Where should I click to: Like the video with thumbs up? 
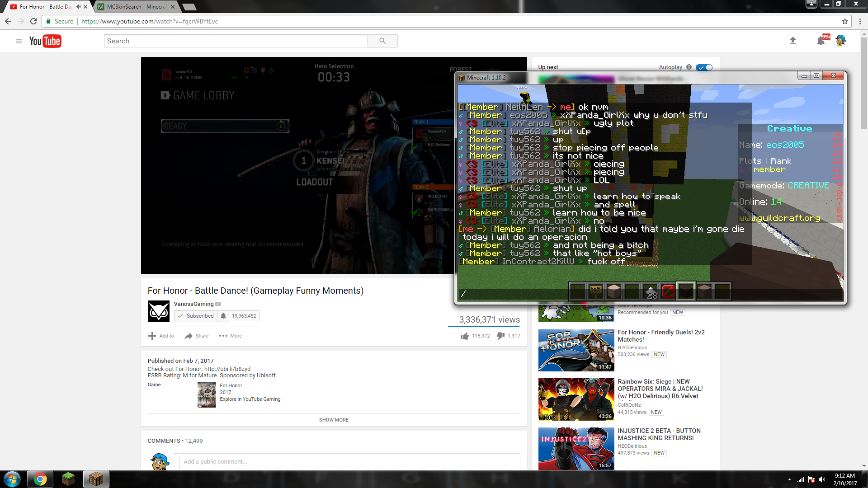465,336
